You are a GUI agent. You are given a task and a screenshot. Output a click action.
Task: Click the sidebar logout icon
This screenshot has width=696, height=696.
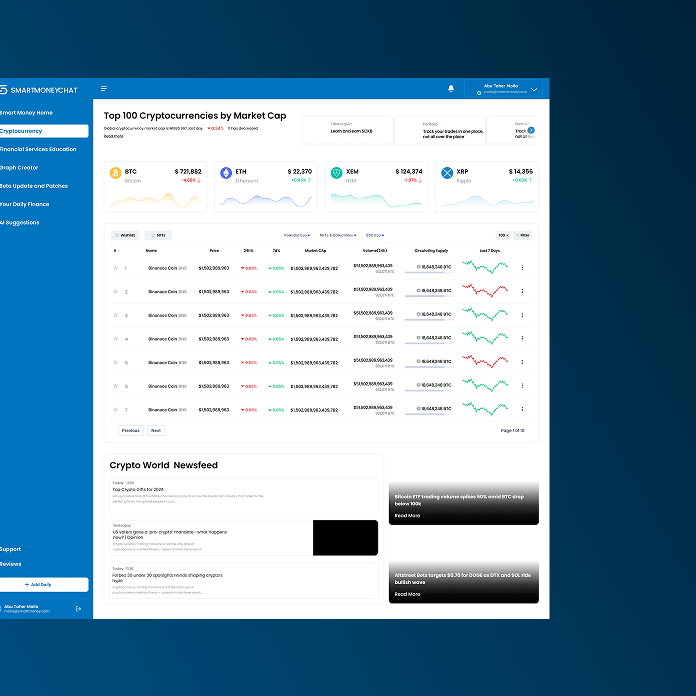[x=79, y=609]
